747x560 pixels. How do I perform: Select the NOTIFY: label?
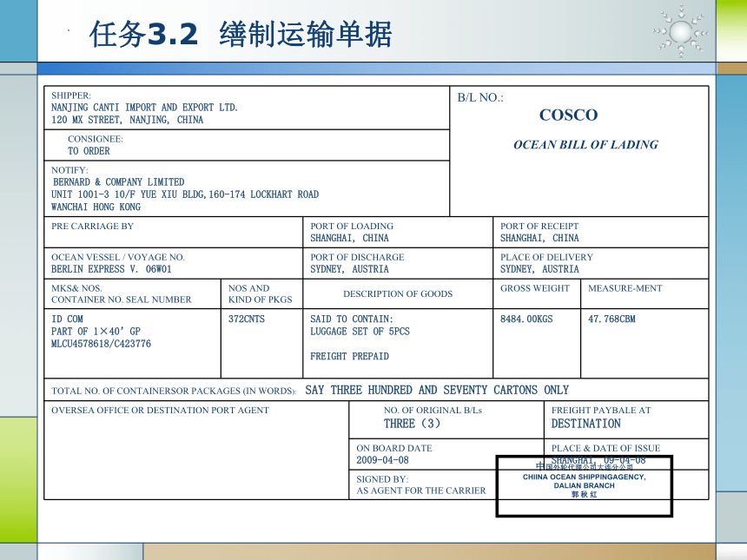[69, 170]
